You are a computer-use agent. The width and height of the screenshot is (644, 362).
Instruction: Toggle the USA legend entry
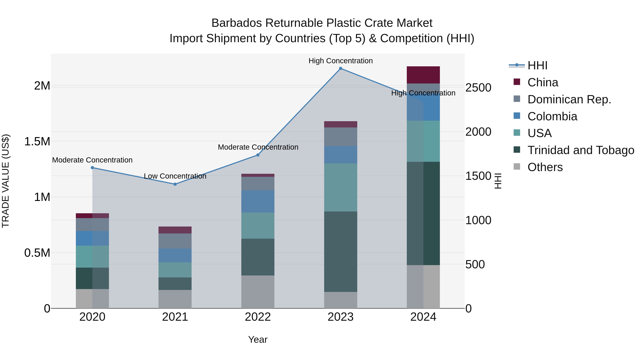pos(533,133)
